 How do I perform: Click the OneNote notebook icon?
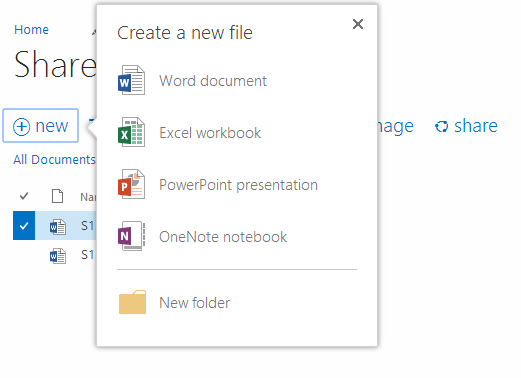click(131, 236)
